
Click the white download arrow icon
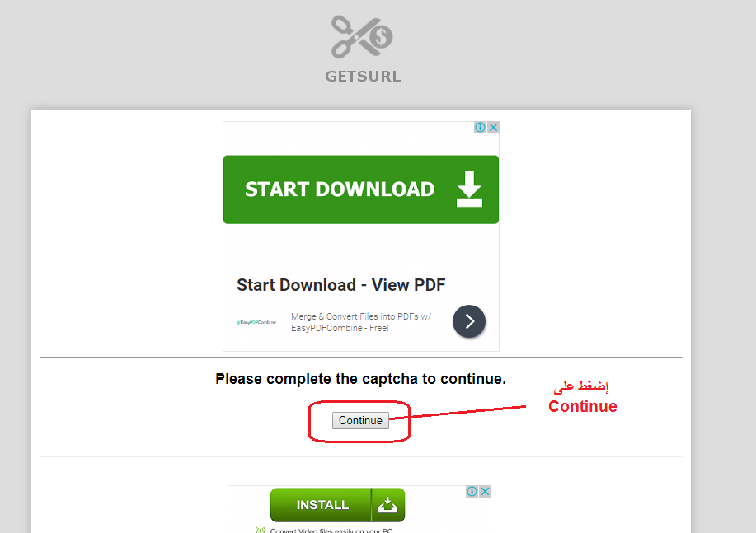pos(469,189)
